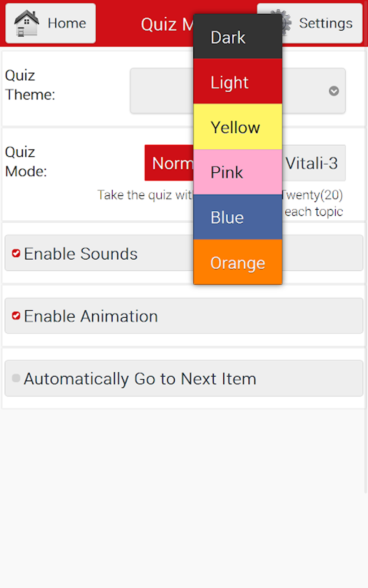Click the Quiz title in header
Image resolution: width=368 pixels, height=588 pixels.
pyautogui.click(x=167, y=24)
